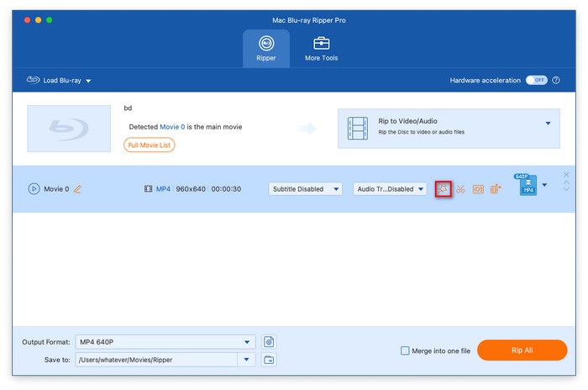Play the Movie 0 preview

click(x=34, y=189)
